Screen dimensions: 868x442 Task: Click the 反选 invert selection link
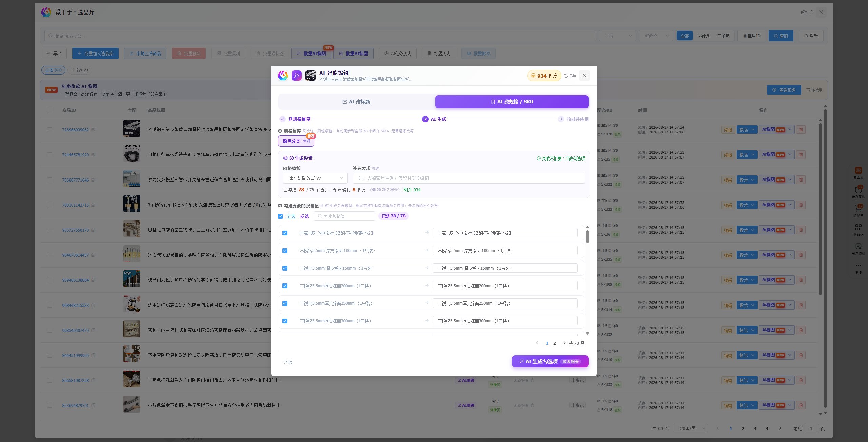point(304,216)
